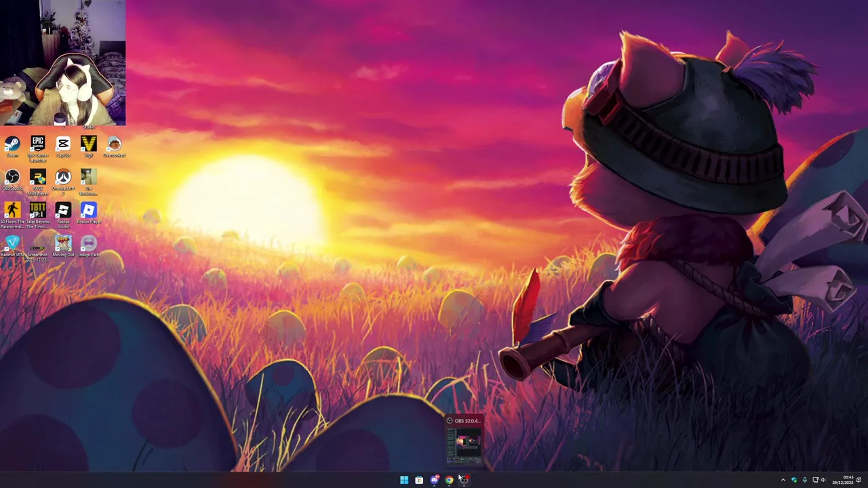Select the OBS Studio desktop shortcut
Screen dimensions: 868x488
pyautogui.click(x=12, y=180)
